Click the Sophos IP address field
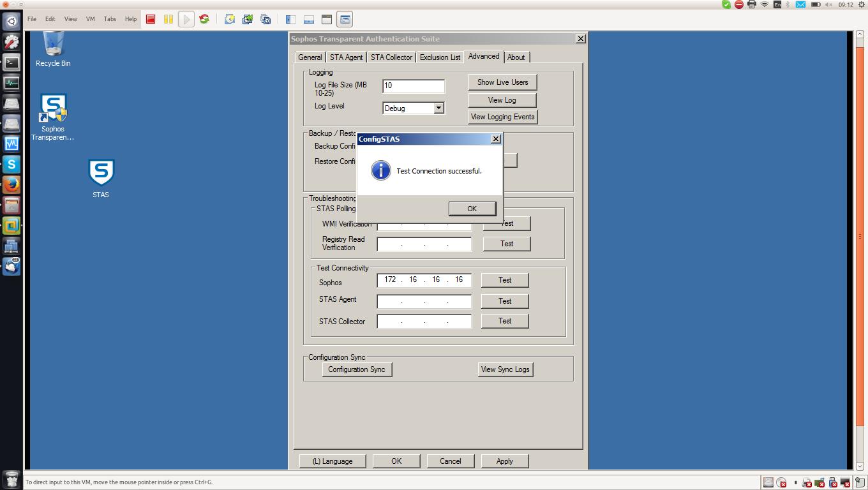868x490 pixels. (x=424, y=280)
